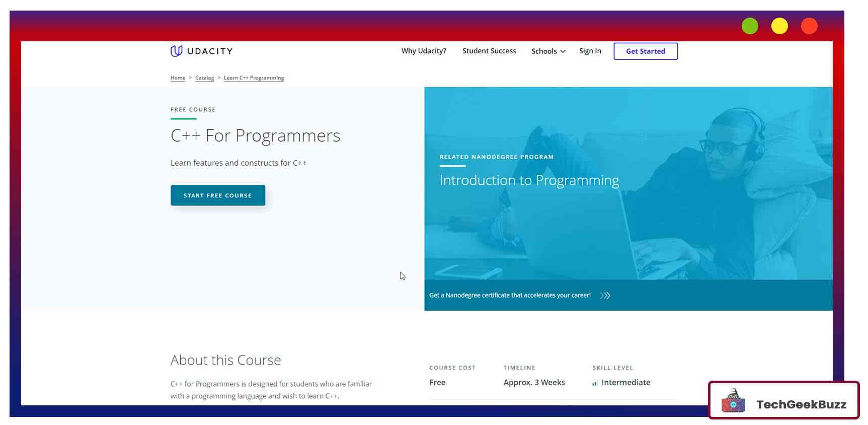The height and width of the screenshot is (425, 868).
Task: Expand the Schools dropdown menu
Action: click(548, 51)
